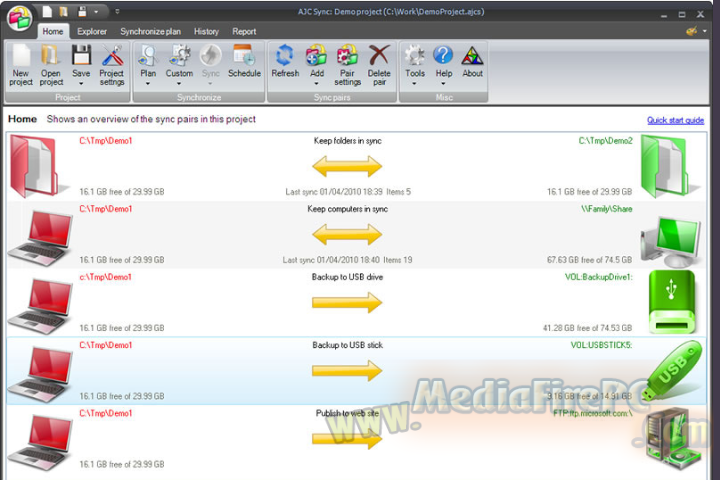
Task: Click the VOL:USBSTICK5: path text
Action: (x=601, y=345)
